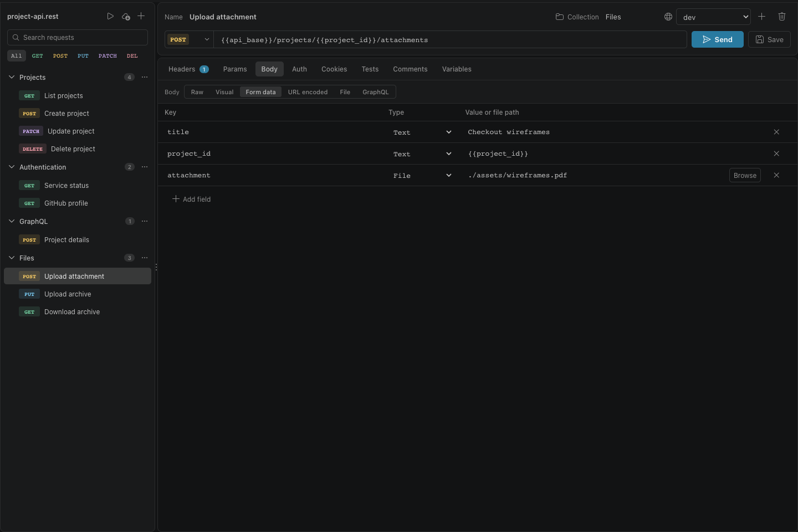
Task: Add a new form field
Action: pos(191,199)
